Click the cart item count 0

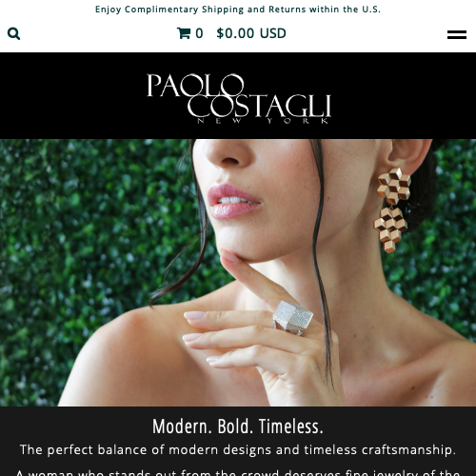click(x=199, y=33)
